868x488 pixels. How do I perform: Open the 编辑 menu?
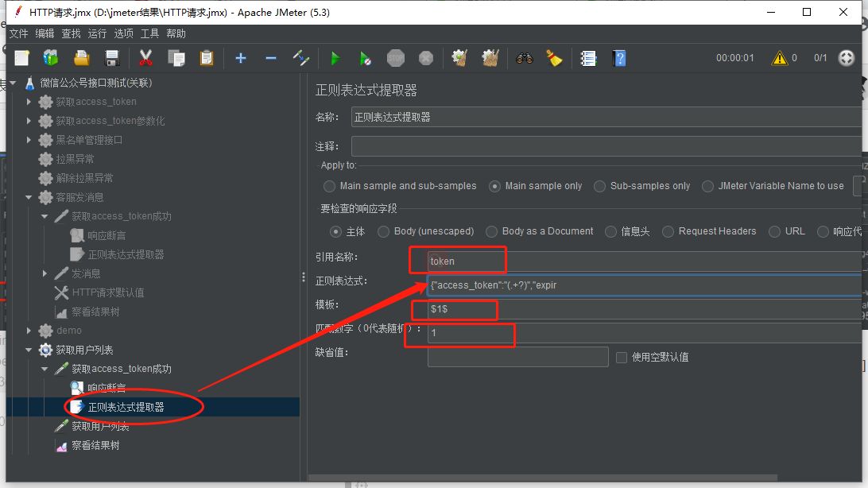click(x=45, y=33)
